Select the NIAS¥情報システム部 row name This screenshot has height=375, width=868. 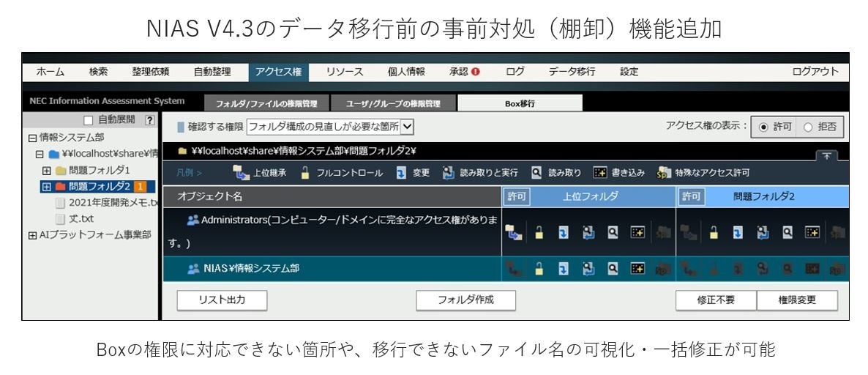(x=251, y=269)
